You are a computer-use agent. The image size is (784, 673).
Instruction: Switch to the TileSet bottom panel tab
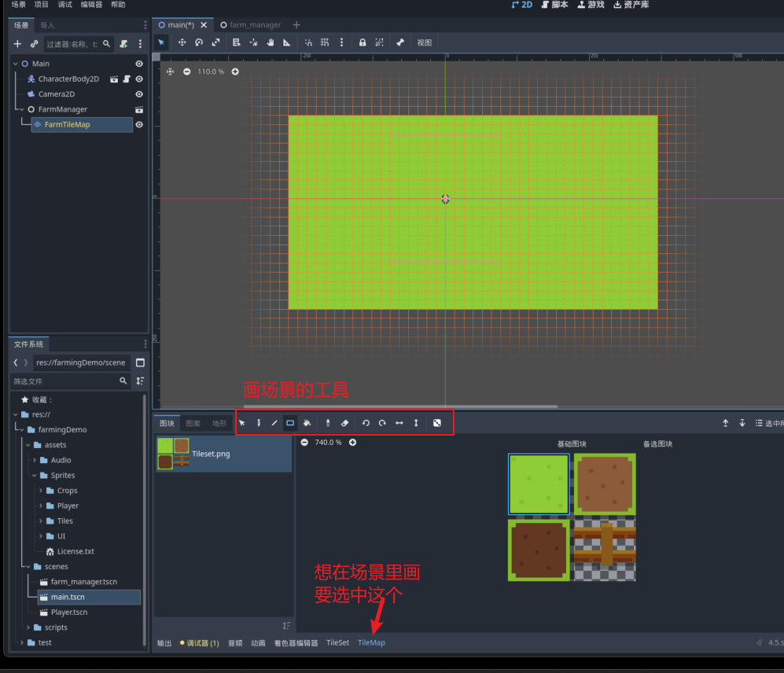337,642
